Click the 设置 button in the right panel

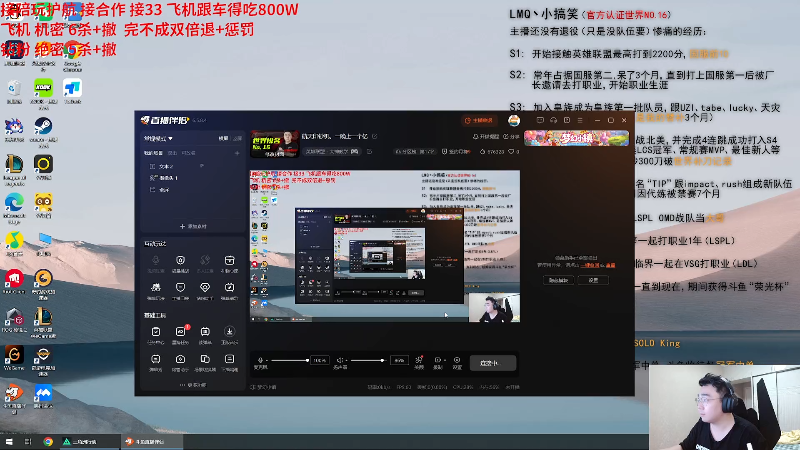[x=593, y=280]
